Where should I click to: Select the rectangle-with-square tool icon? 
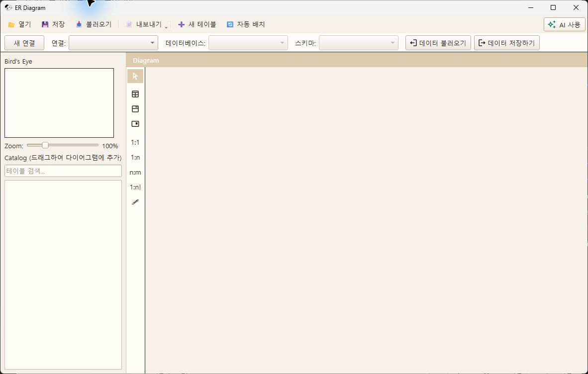135,124
